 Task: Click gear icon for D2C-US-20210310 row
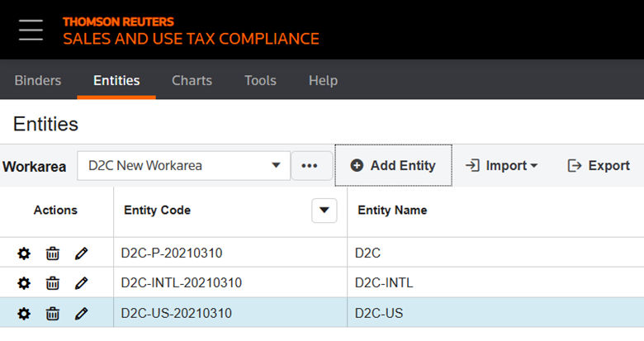(x=24, y=314)
